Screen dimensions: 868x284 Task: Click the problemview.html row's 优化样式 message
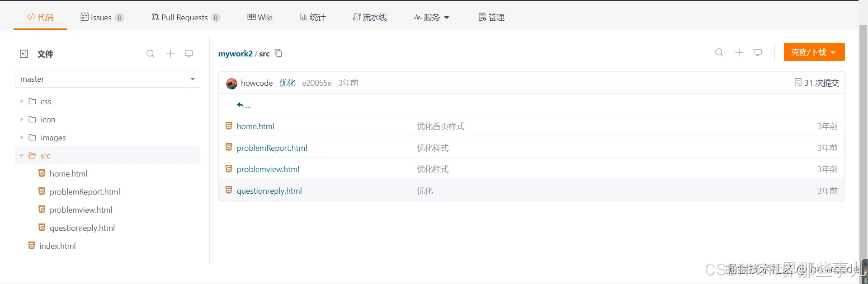tap(432, 169)
